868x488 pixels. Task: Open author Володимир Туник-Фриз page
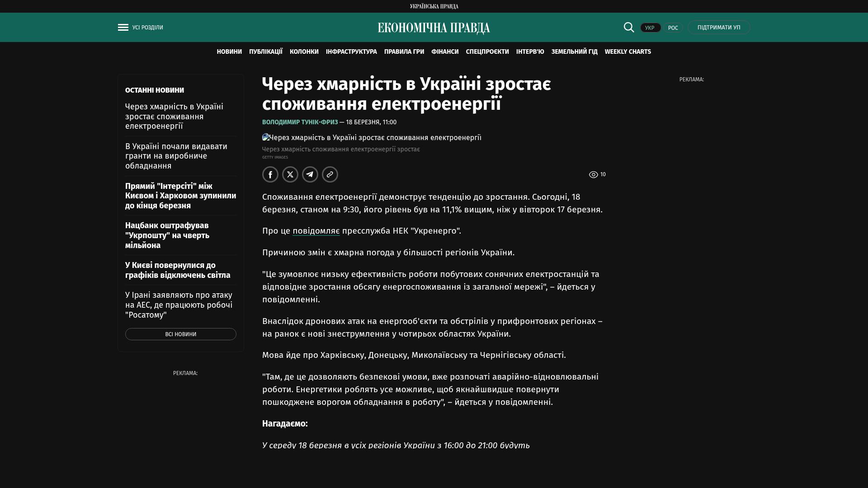(300, 122)
